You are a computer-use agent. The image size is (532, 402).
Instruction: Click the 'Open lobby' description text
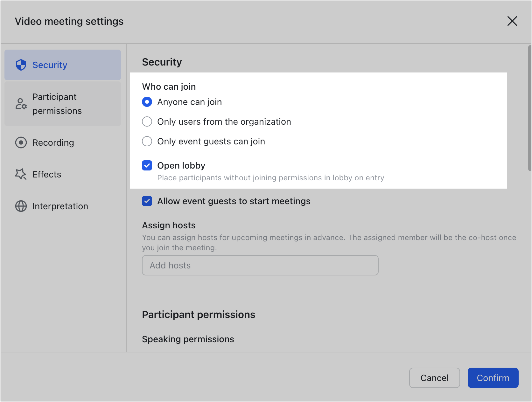tap(270, 178)
